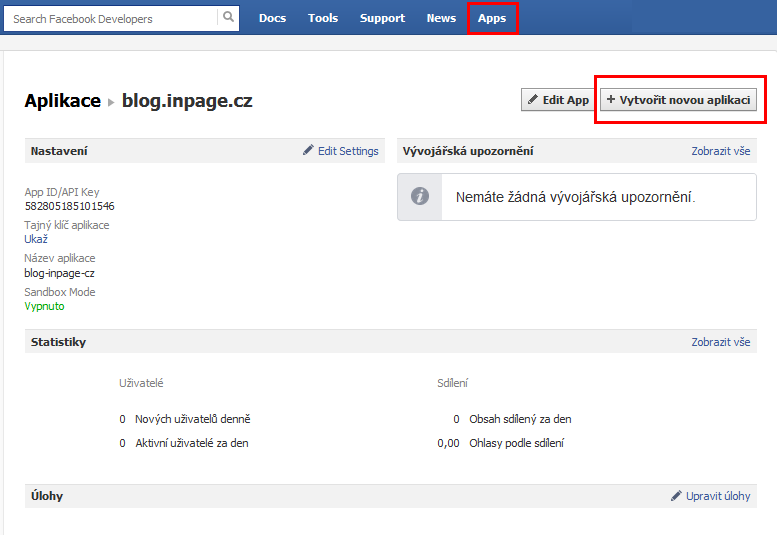This screenshot has width=777, height=535.
Task: Go to the Apps section
Action: (492, 18)
